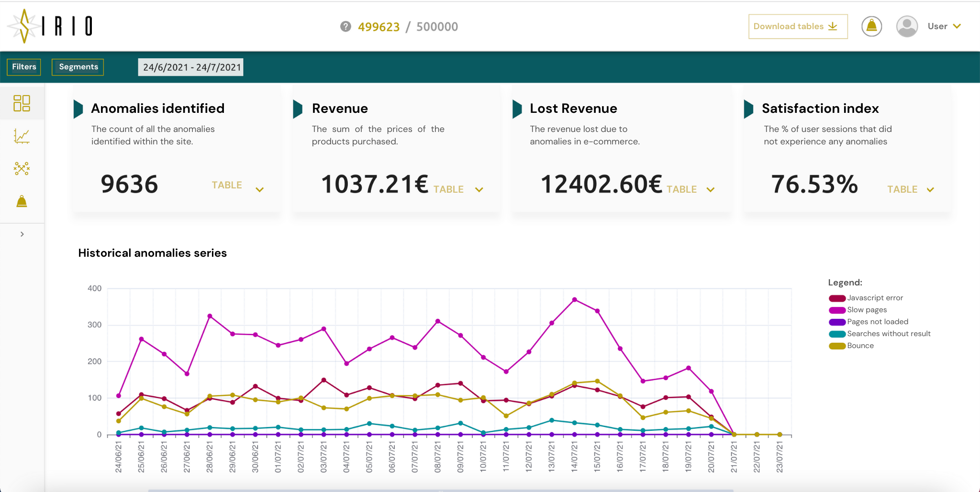Screen dimensions: 980x492
Task: Click Javascript error point on 03/07/21
Action: pyautogui.click(x=324, y=380)
